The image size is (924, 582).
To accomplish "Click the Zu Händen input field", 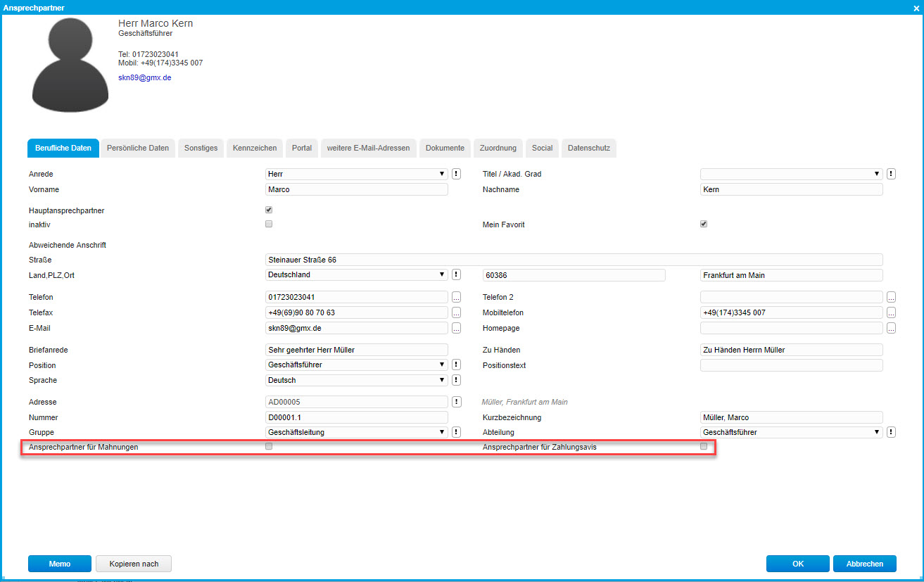I will 792,350.
